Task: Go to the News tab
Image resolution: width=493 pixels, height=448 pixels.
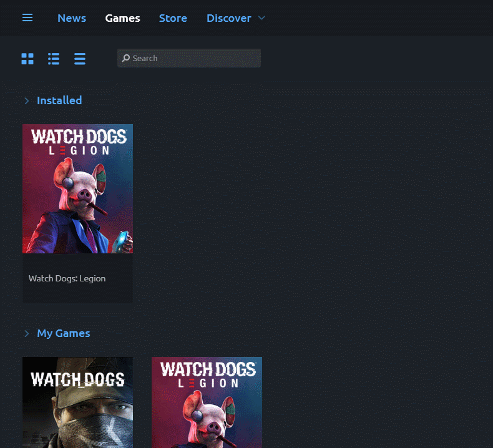Action: (x=72, y=18)
